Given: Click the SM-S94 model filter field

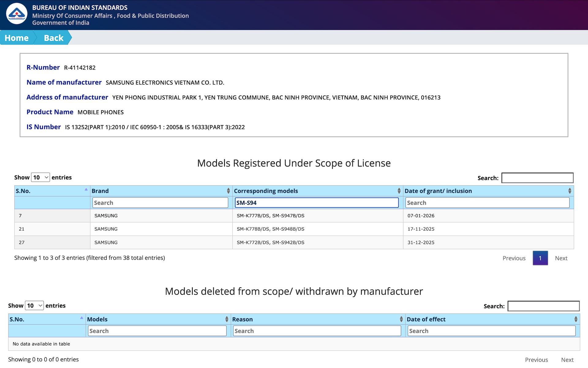Looking at the screenshot, I should click(316, 203).
